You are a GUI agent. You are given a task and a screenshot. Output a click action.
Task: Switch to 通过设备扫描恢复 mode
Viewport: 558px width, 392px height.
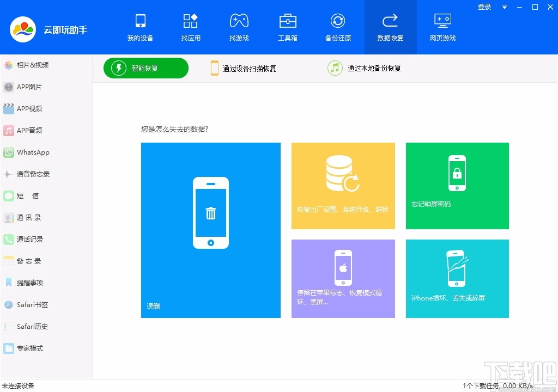coord(245,68)
